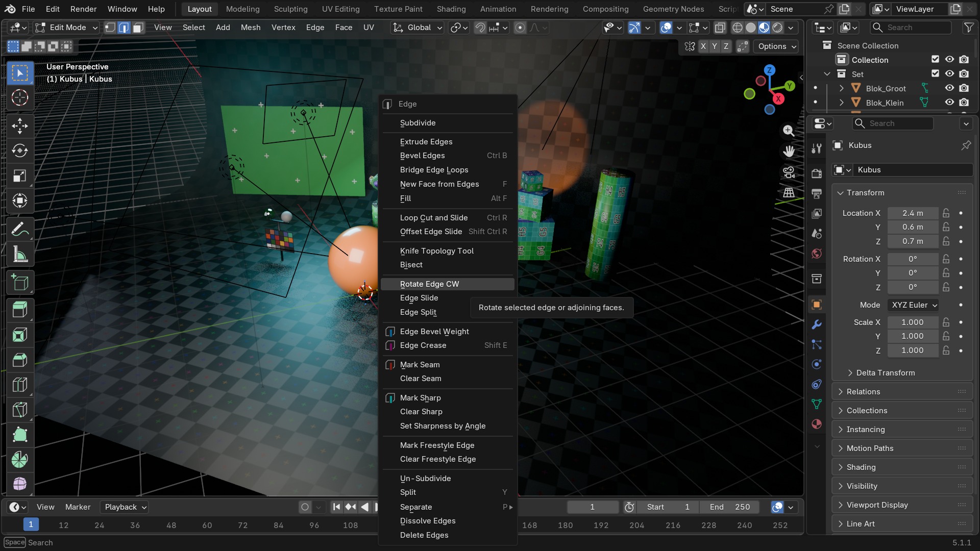Open the XYZ Euler rotation mode dropdown
The height and width of the screenshot is (551, 980).
point(914,305)
